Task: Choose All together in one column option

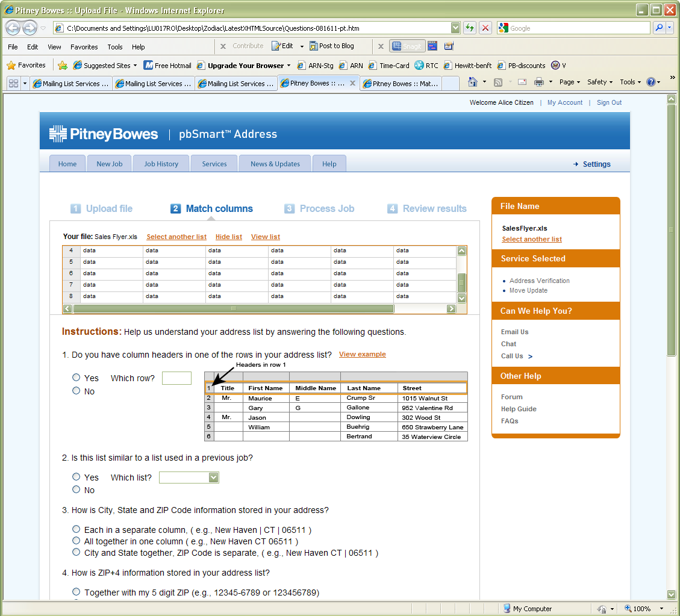Action: click(76, 541)
